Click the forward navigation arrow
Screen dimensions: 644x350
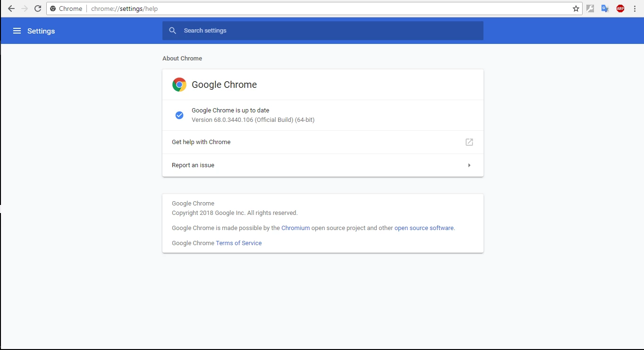[x=25, y=9]
